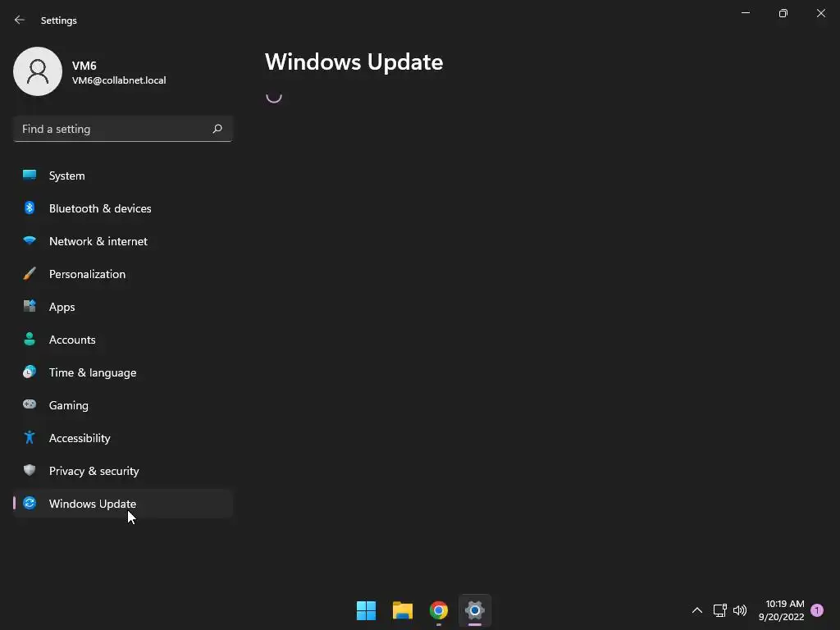Open the Apps label

coord(62,307)
